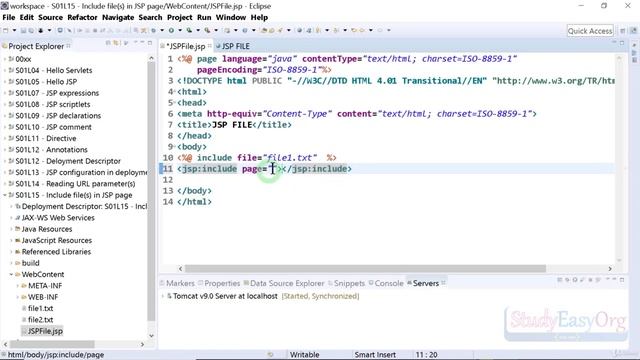640x360 pixels.
Task: Open the File menu
Action: pos(9,18)
